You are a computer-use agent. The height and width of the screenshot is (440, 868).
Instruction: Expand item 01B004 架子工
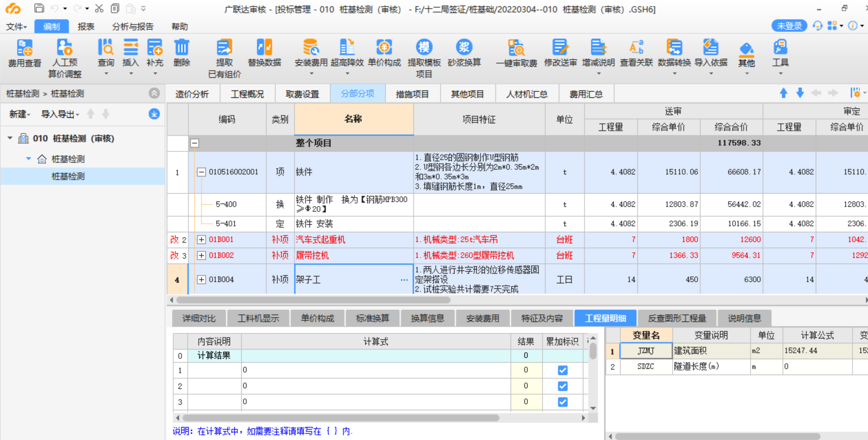[201, 280]
